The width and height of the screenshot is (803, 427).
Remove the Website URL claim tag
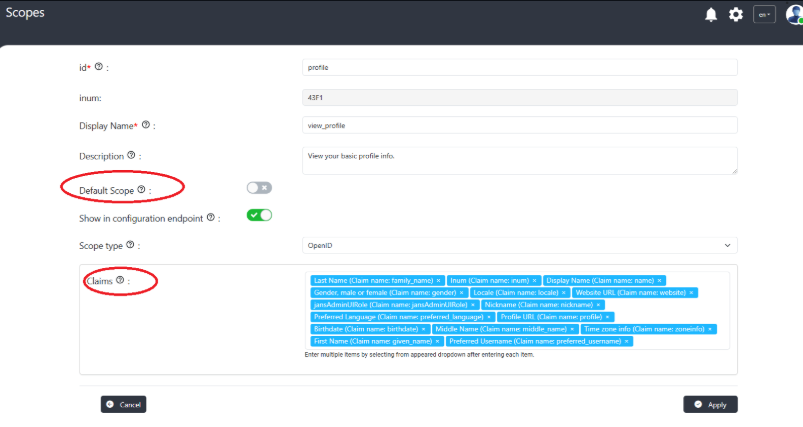[x=691, y=293]
